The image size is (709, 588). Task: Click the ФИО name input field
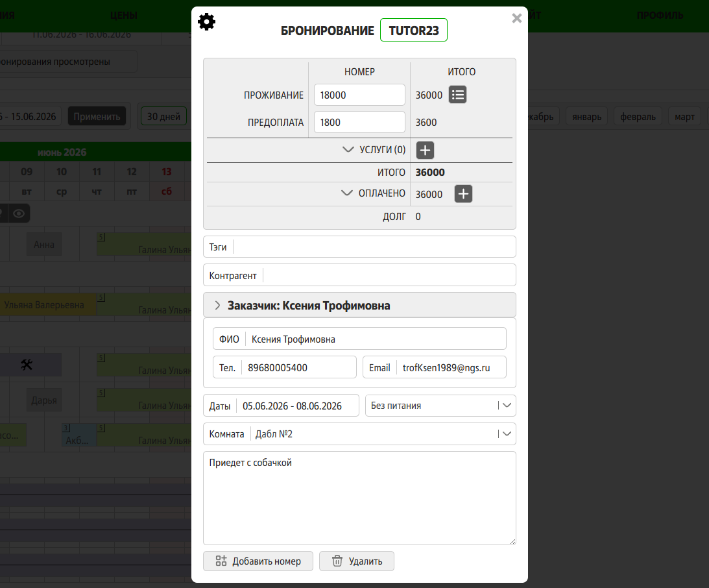[x=359, y=339]
